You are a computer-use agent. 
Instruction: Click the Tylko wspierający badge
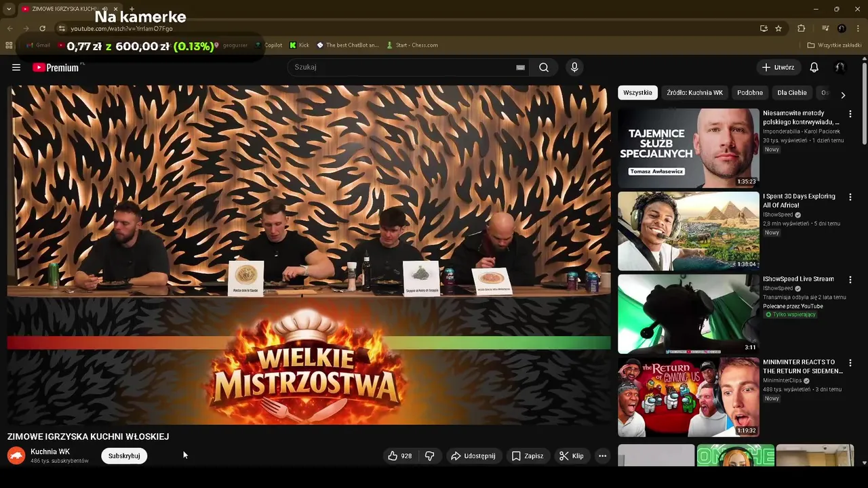790,314
